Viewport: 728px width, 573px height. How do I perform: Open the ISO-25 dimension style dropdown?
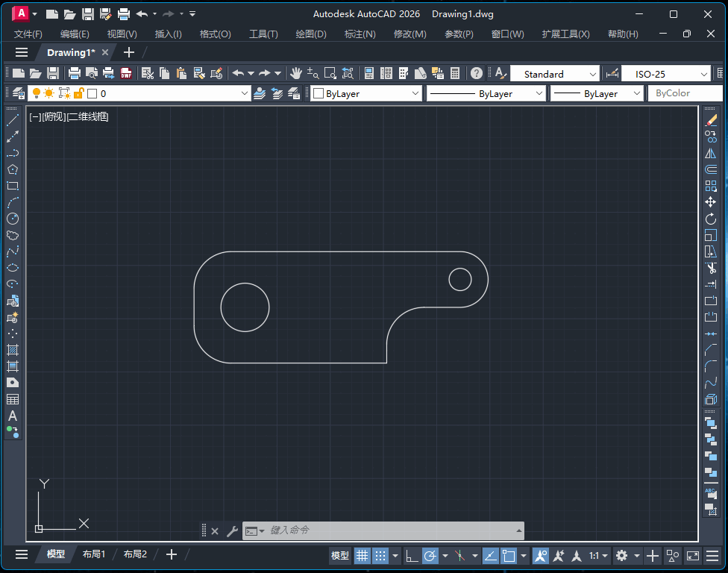point(704,74)
